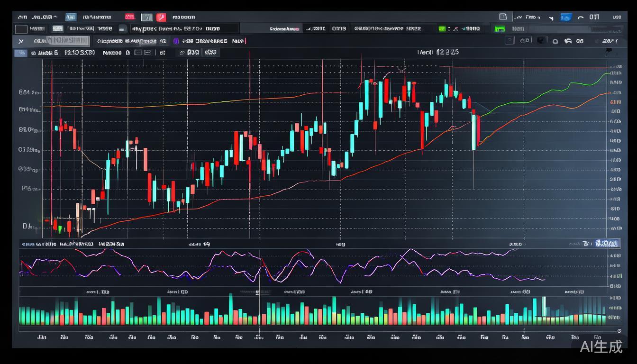Screen dimensions: 637x364
Task: Click the X icon at left of third row
Action: pyautogui.click(x=21, y=41)
